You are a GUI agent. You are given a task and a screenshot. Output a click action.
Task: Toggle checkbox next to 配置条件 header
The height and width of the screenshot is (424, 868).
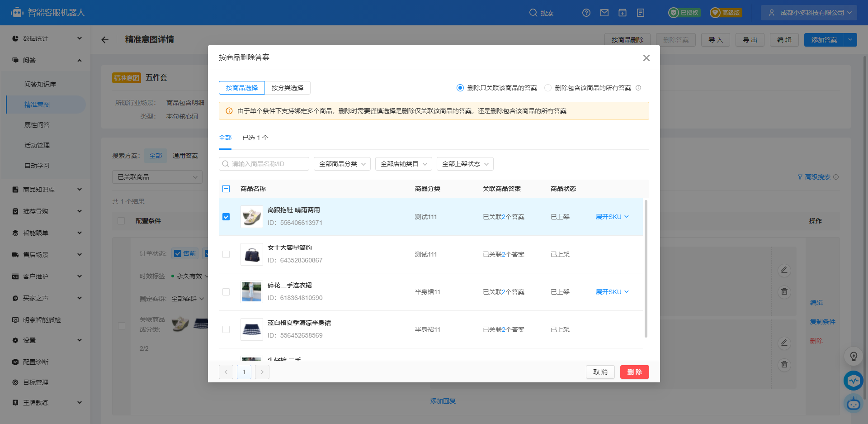click(121, 221)
